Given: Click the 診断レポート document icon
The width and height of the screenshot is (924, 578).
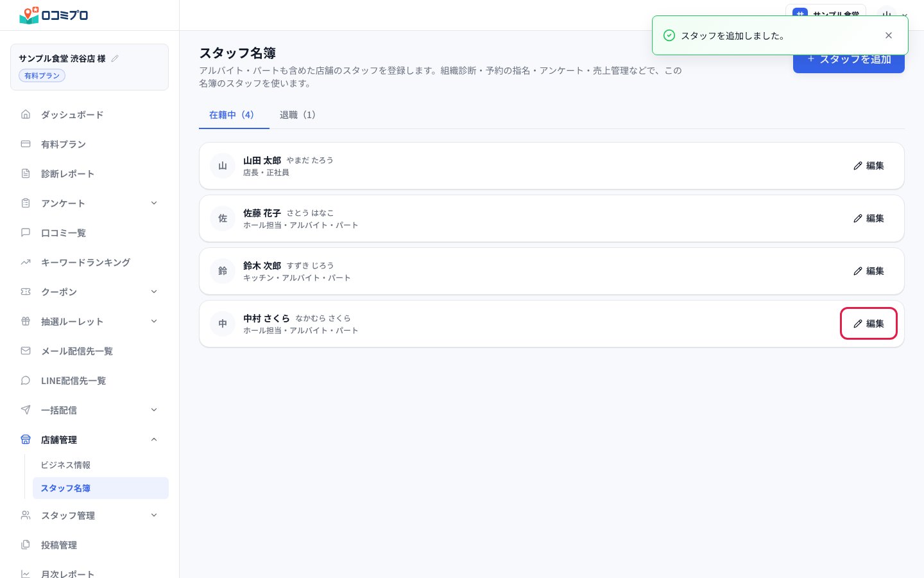Looking at the screenshot, I should tap(26, 173).
